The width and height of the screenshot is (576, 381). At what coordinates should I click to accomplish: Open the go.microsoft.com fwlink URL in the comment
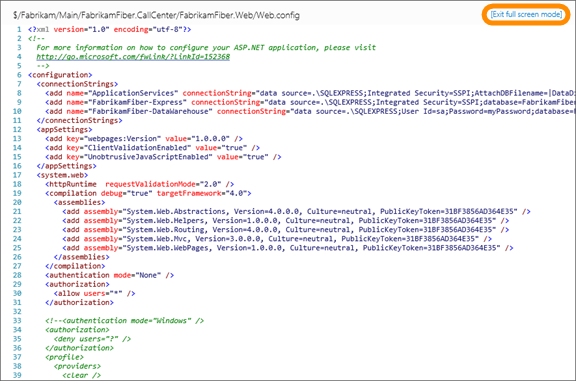click(133, 57)
